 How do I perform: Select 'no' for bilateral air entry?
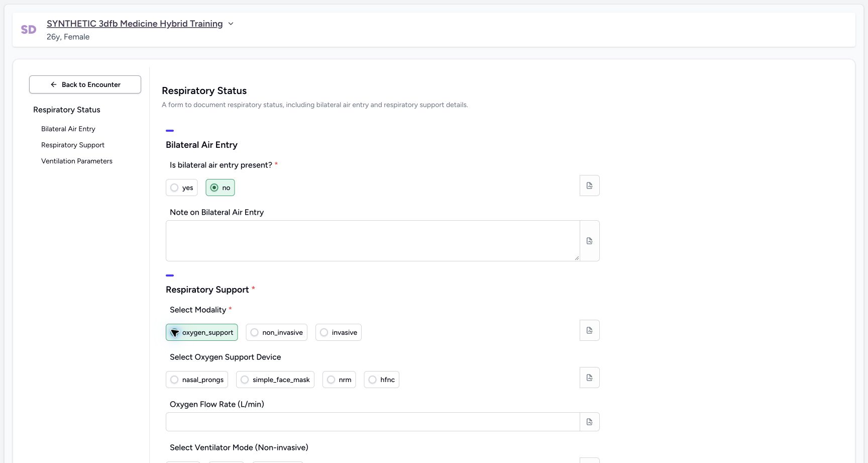click(x=220, y=188)
